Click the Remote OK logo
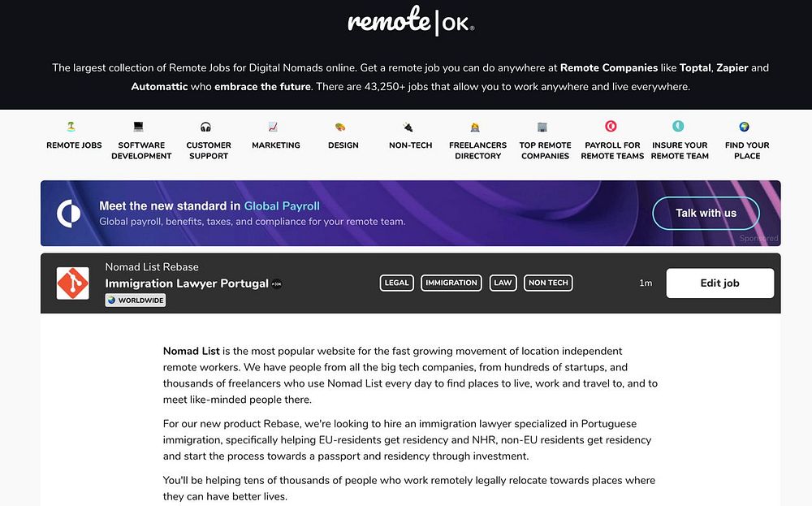The image size is (812, 506). pyautogui.click(x=411, y=22)
